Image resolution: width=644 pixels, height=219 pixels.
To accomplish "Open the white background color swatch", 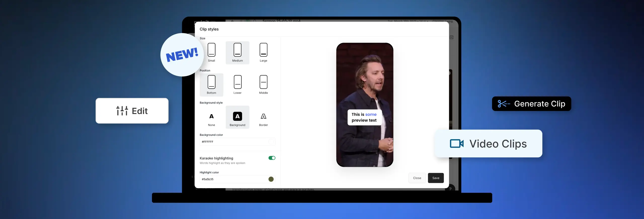I will point(271,142).
